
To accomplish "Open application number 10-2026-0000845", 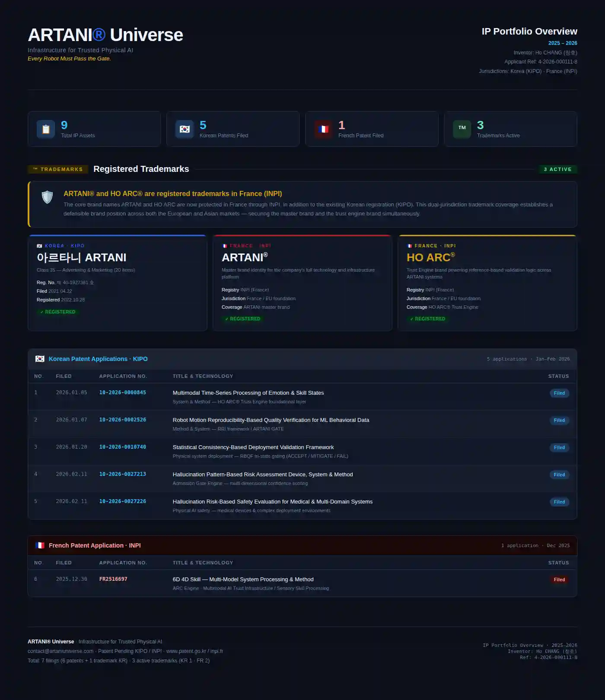I will pyautogui.click(x=123, y=393).
